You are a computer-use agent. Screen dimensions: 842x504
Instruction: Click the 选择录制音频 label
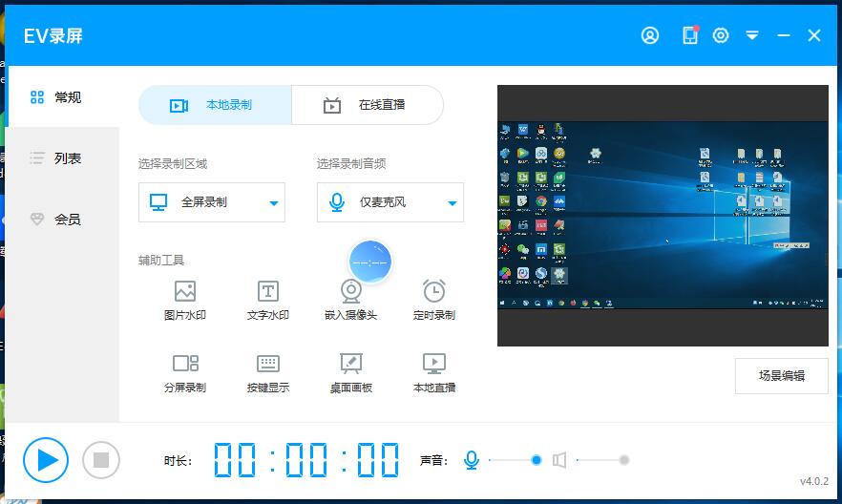[x=351, y=164]
